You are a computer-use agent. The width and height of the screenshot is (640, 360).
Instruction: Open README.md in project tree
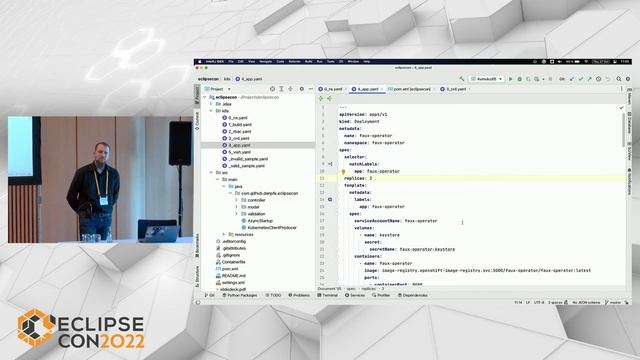(230, 276)
